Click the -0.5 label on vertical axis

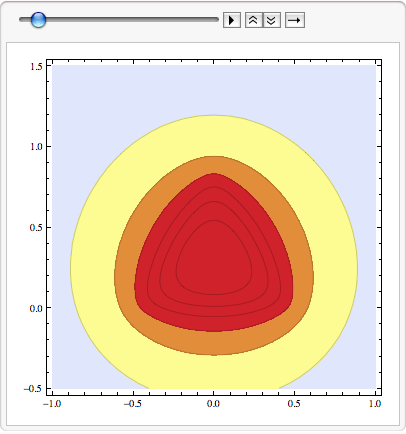[33, 389]
